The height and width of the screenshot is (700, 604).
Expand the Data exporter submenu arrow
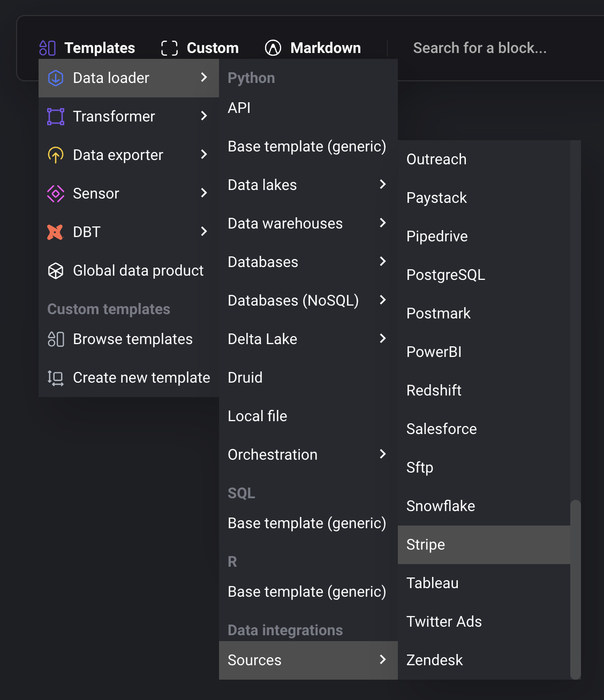(x=203, y=155)
